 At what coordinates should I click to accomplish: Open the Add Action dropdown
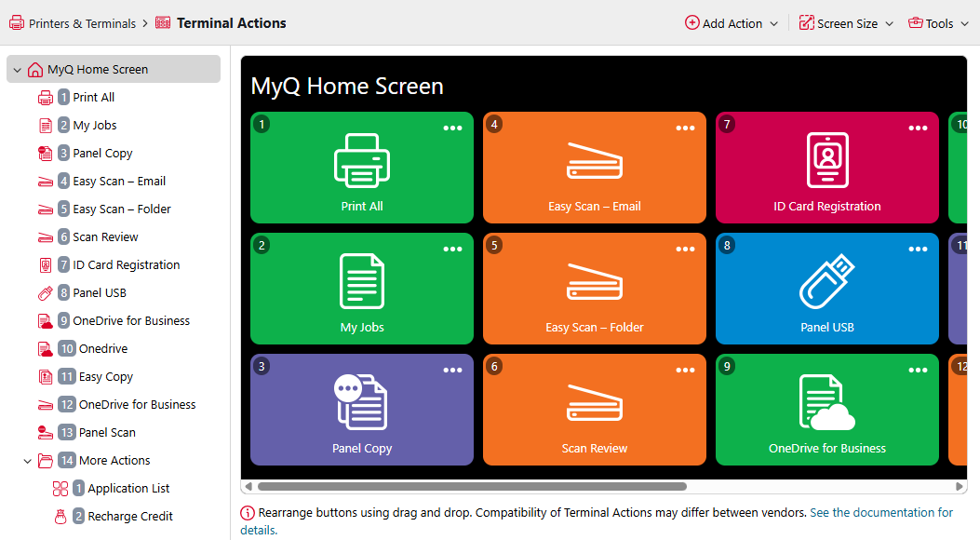(732, 23)
